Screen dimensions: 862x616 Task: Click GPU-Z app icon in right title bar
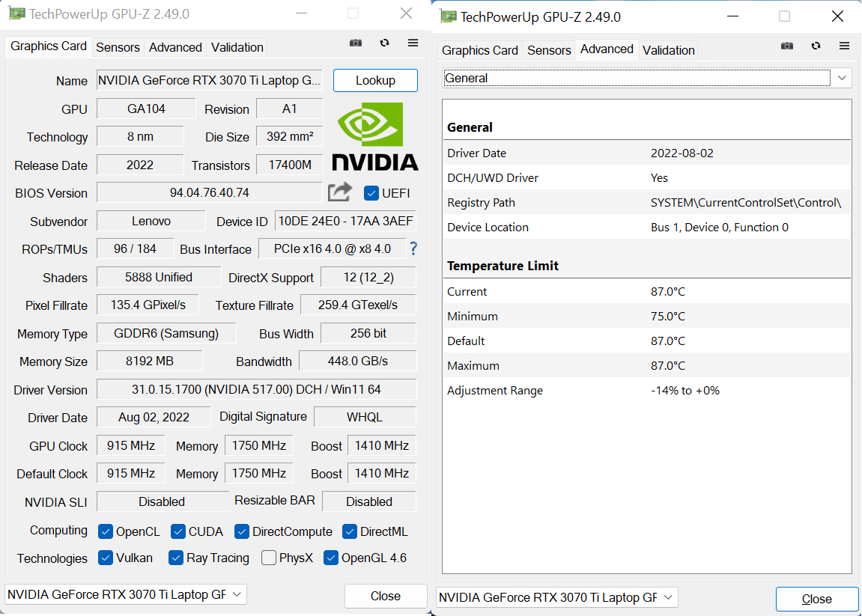click(x=449, y=16)
